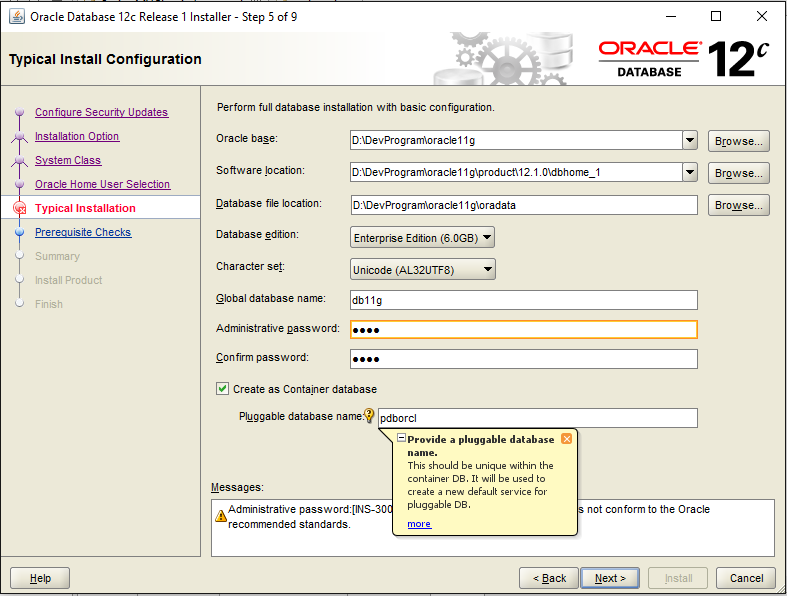Open the more link in tooltip
The image size is (787, 596).
tap(419, 524)
